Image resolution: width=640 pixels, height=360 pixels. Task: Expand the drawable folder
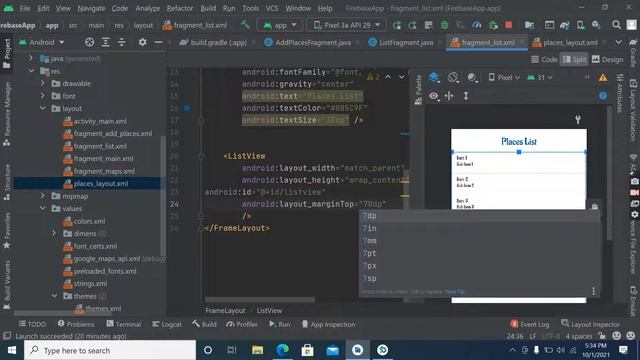pos(43,83)
